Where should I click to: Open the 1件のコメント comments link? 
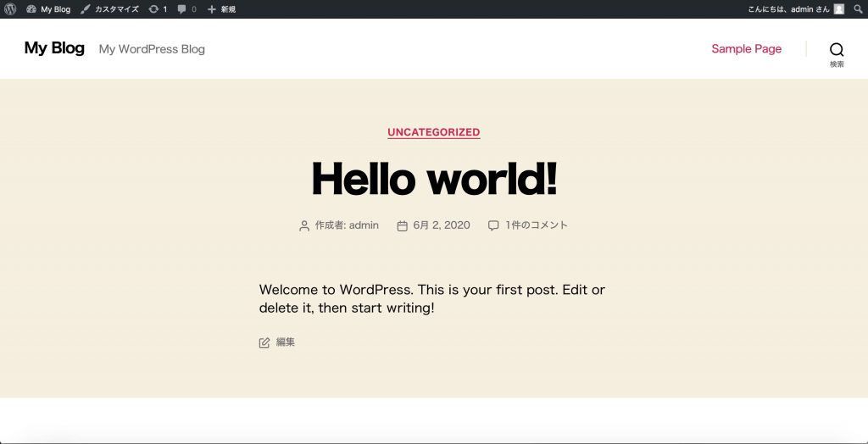(x=537, y=225)
